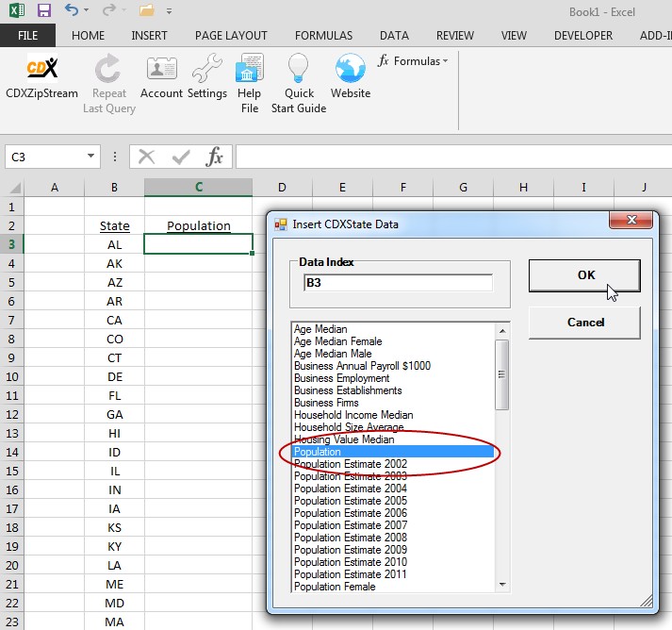Switch to the DATA ribbon tab
Image resolution: width=672 pixels, height=630 pixels.
click(x=394, y=36)
